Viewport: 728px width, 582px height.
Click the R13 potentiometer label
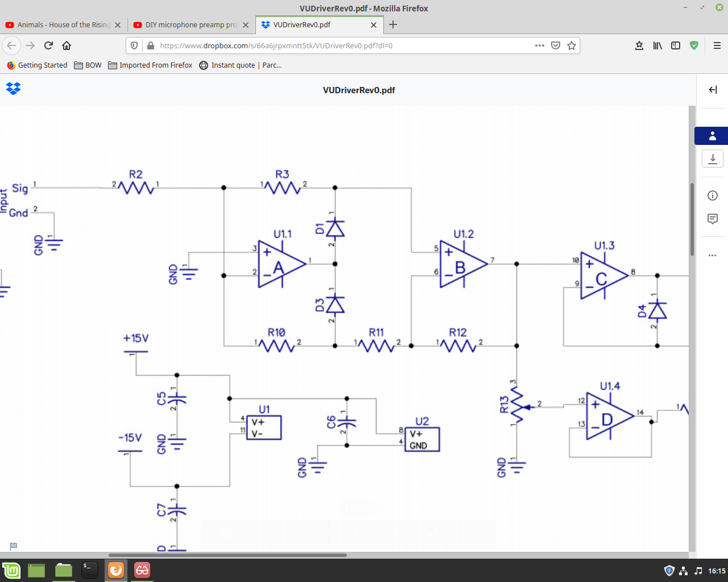(x=504, y=405)
